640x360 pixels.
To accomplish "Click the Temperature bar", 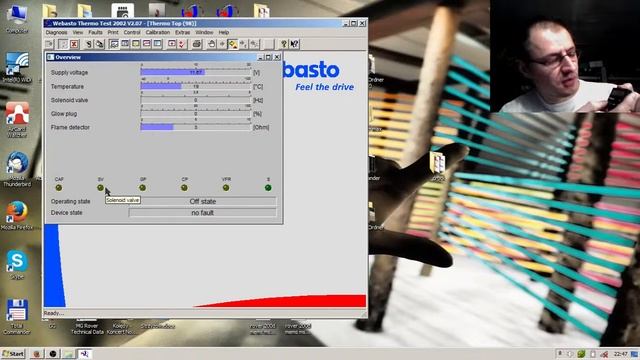I will tap(196, 87).
